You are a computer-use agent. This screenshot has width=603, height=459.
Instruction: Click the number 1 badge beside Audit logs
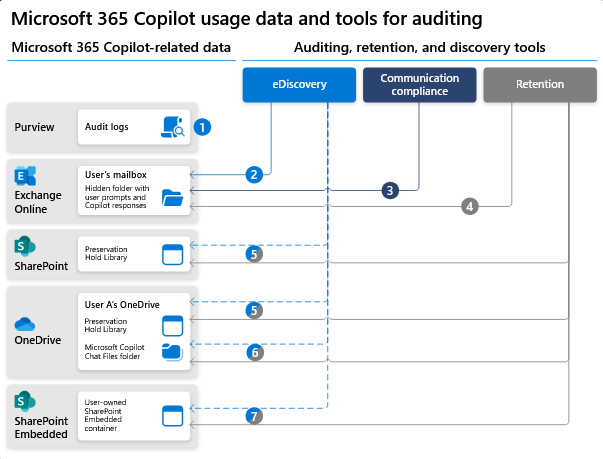tap(202, 127)
